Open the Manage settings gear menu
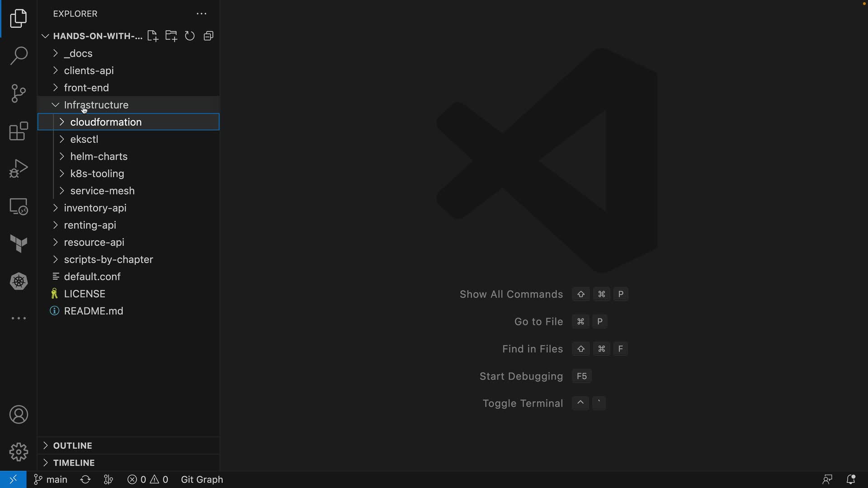 click(x=19, y=452)
